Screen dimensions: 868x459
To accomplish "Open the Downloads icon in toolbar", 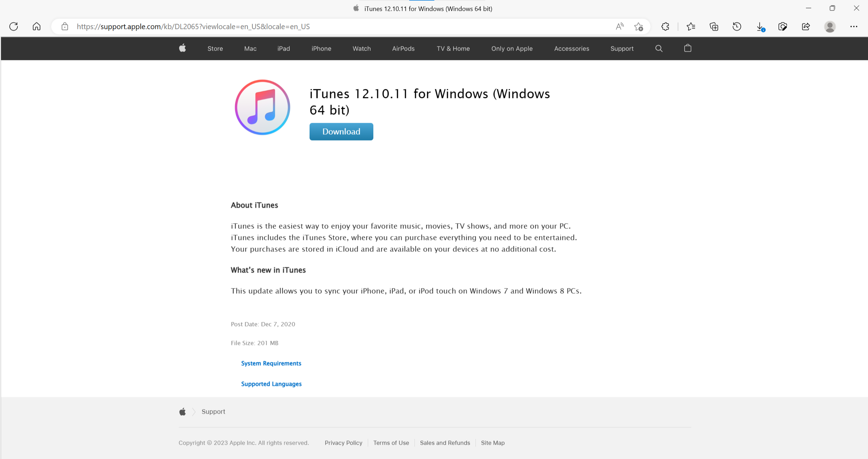I will click(x=760, y=27).
